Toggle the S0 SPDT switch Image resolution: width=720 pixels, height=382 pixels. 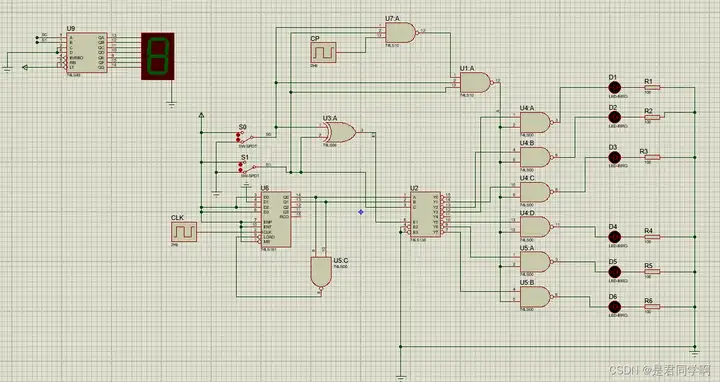245,136
